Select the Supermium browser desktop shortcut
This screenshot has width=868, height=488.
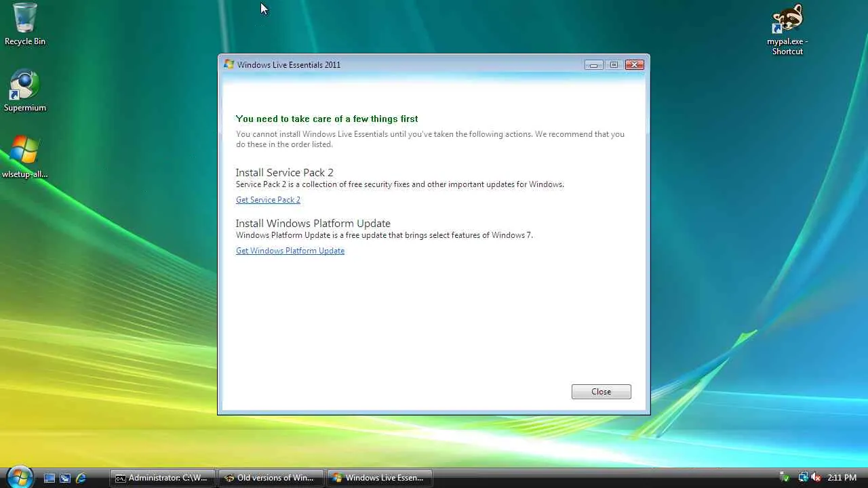[x=25, y=91]
